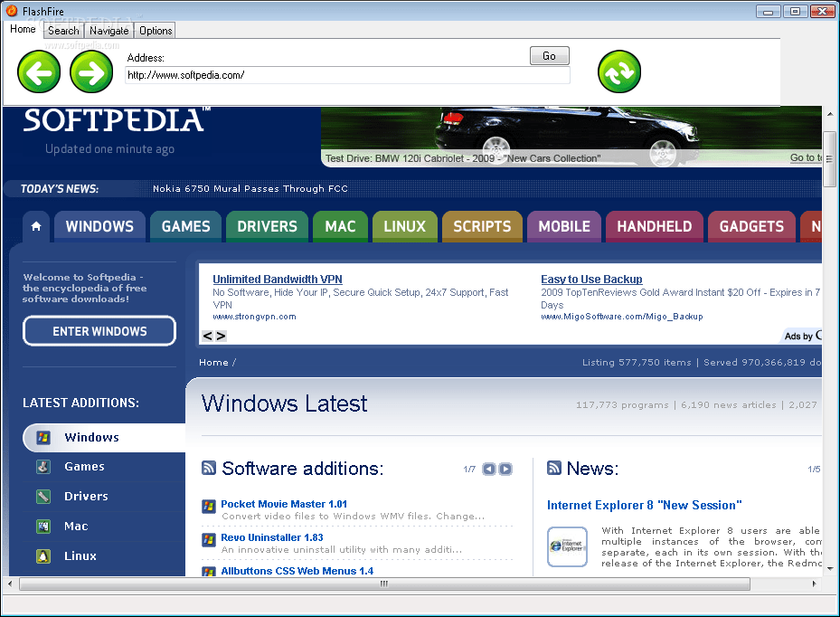Go to previous Software additions page
Viewport: 840px width, 617px height.
tap(488, 469)
